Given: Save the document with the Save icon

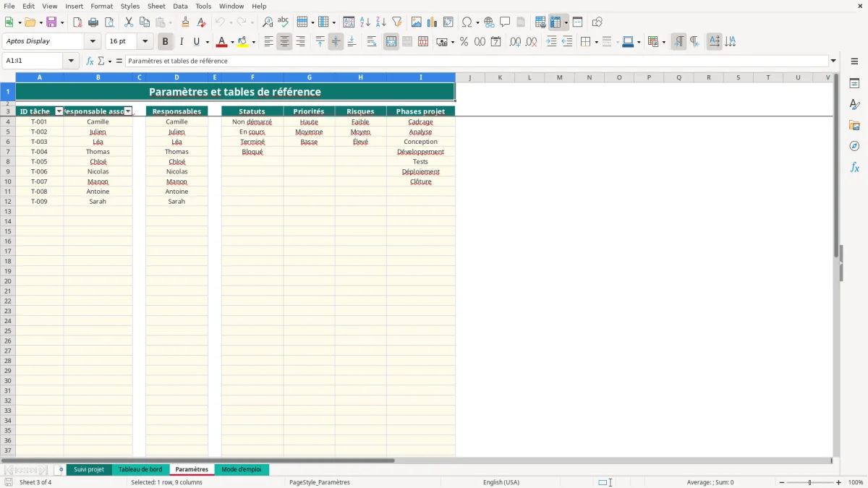Looking at the screenshot, I should pyautogui.click(x=51, y=22).
